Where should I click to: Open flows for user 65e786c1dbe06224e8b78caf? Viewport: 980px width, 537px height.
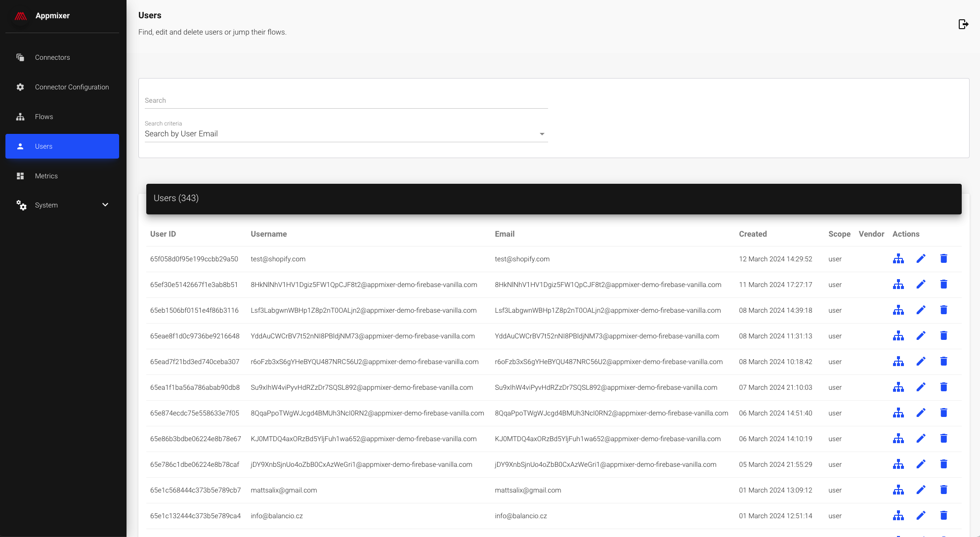(898, 464)
